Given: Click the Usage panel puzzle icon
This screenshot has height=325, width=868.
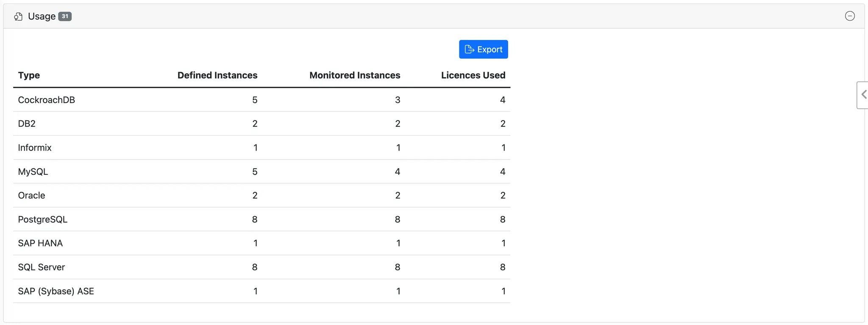Looking at the screenshot, I should [18, 17].
